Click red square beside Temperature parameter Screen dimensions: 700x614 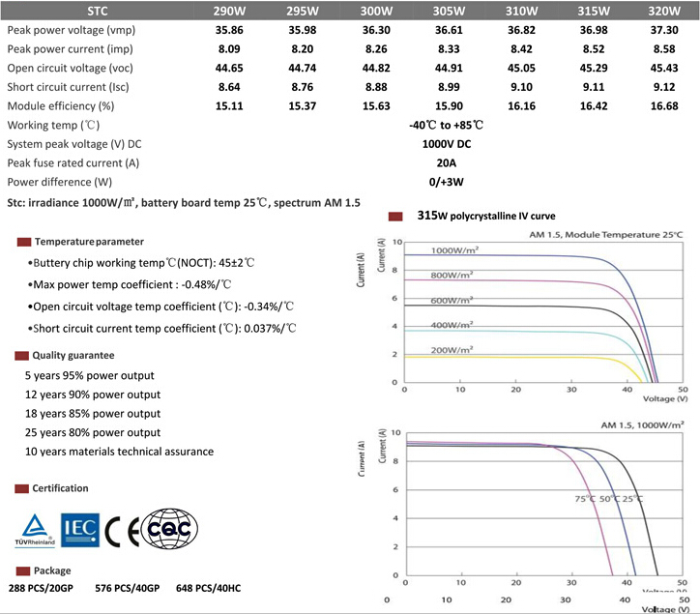coord(23,242)
